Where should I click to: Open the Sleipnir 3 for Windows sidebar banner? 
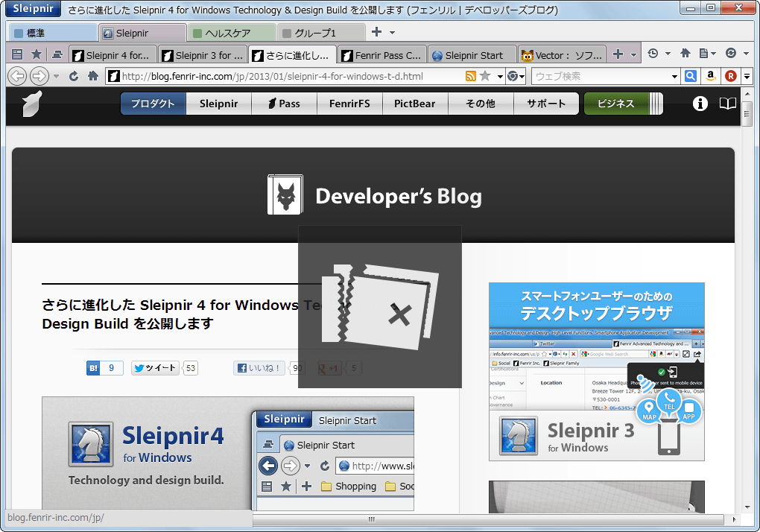click(x=597, y=372)
